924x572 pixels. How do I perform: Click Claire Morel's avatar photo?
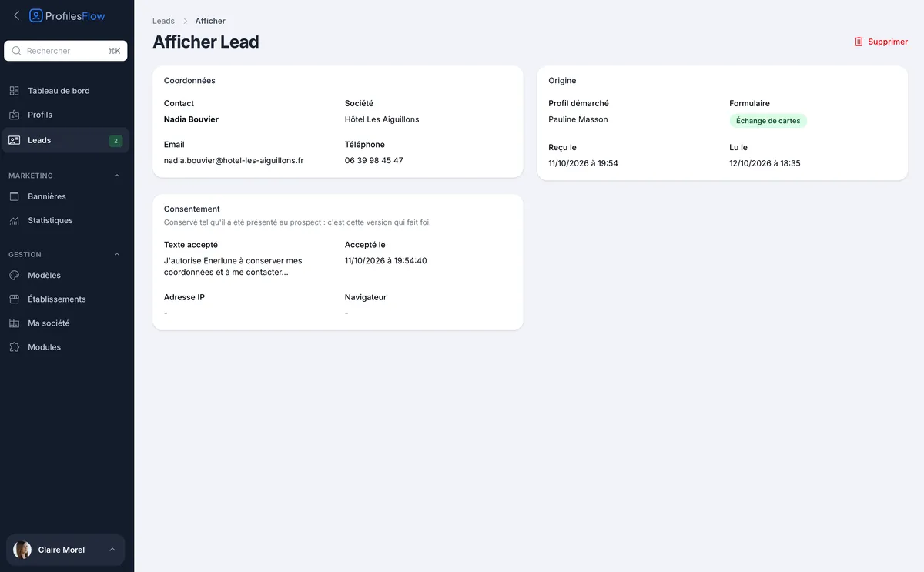tap(22, 550)
